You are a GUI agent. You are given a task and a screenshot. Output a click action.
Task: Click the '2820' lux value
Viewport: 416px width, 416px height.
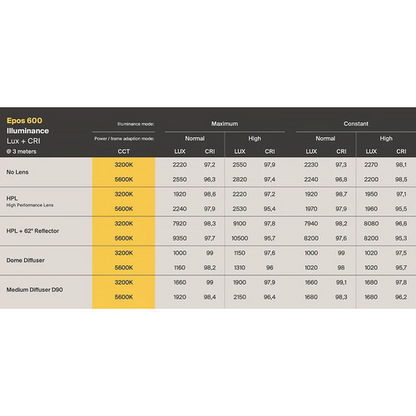240,179
